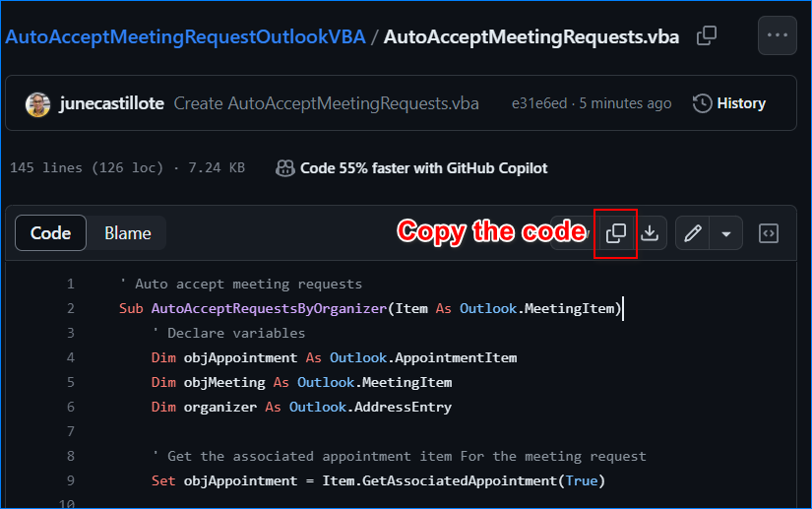Image resolution: width=812 pixels, height=509 pixels.
Task: Open AutoAcceptMeetingRequestOutlookVBA repository link
Action: pyautogui.click(x=185, y=36)
